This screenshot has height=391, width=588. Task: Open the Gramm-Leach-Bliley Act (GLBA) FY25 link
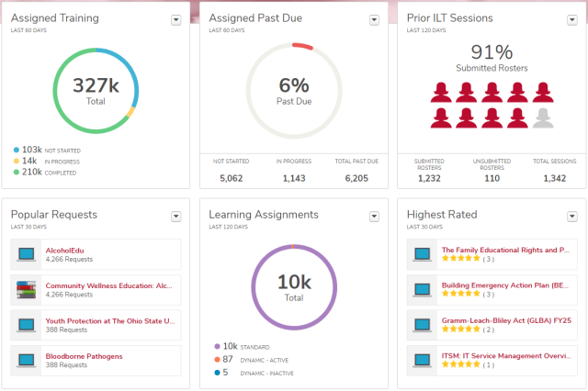(506, 320)
